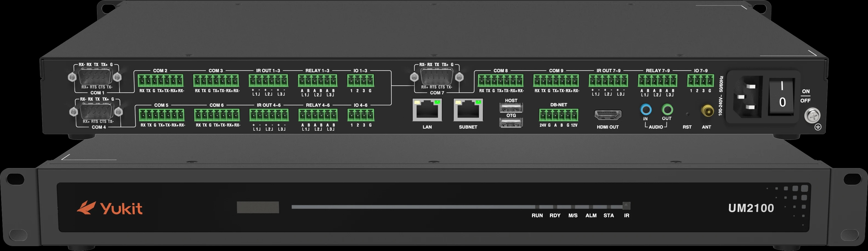Viewport: 868px width, 251px height.
Task: Click the SUBNET Ethernet port
Action: pos(468,110)
